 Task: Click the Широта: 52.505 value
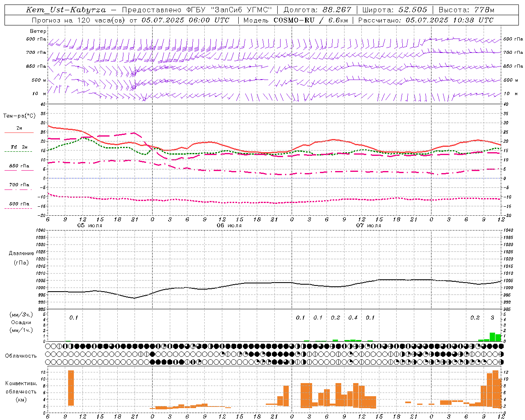395,10
